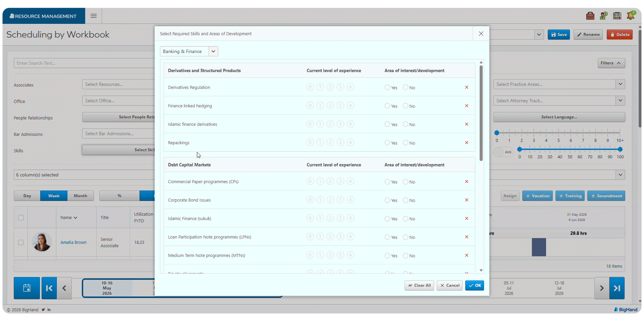Set Repackings experience level 4
Image resolution: width=644 pixels, height=322 pixels.
(x=351, y=143)
